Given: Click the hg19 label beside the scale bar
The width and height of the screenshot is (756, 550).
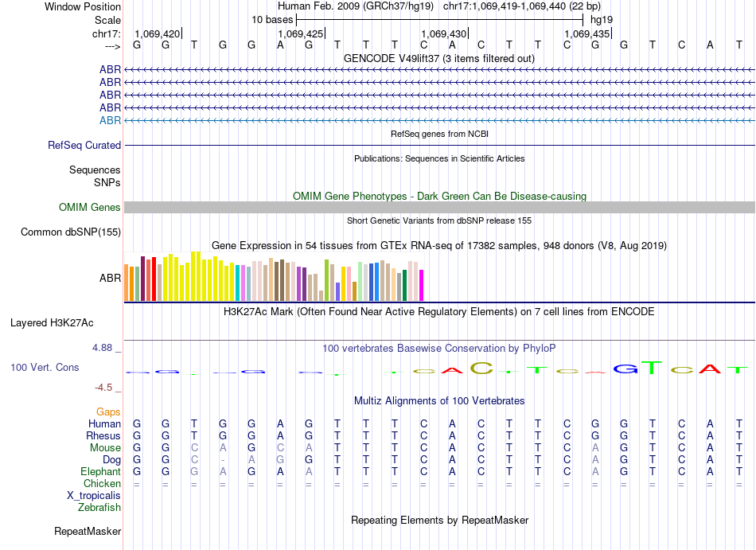Looking at the screenshot, I should click(602, 20).
